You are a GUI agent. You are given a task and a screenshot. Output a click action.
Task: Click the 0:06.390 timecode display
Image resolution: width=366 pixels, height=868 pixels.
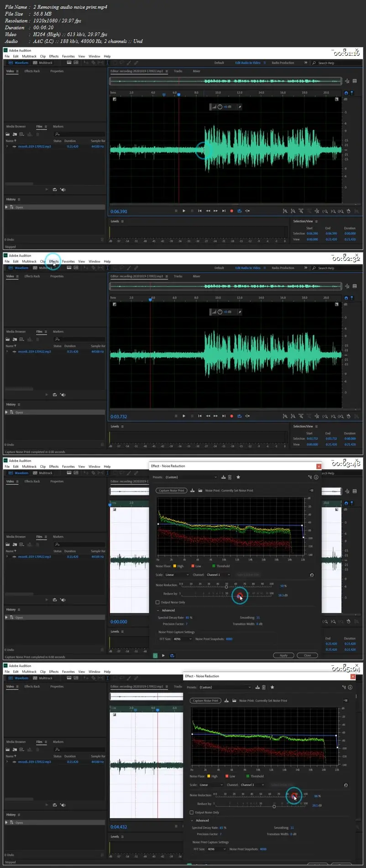(119, 212)
